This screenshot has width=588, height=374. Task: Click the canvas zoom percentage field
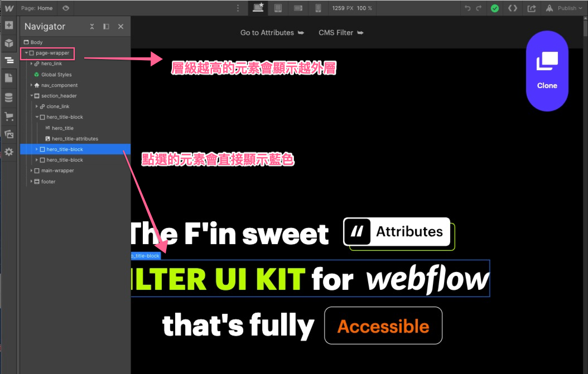364,8
